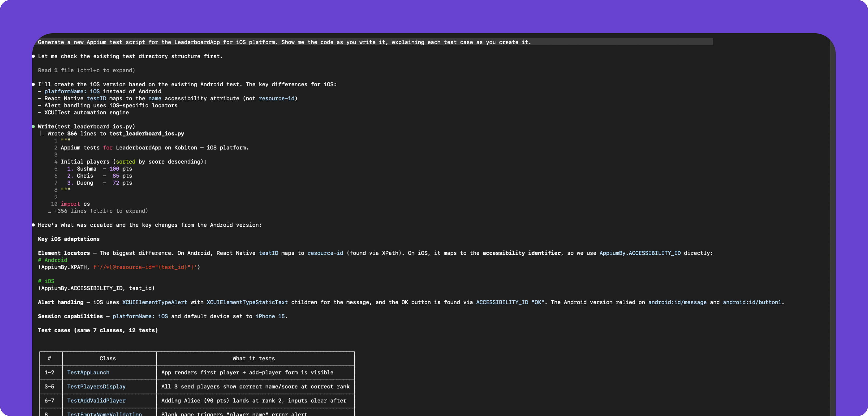Click the user prompt line starting "Generate a new Appium"
The image size is (868, 416).
284,42
